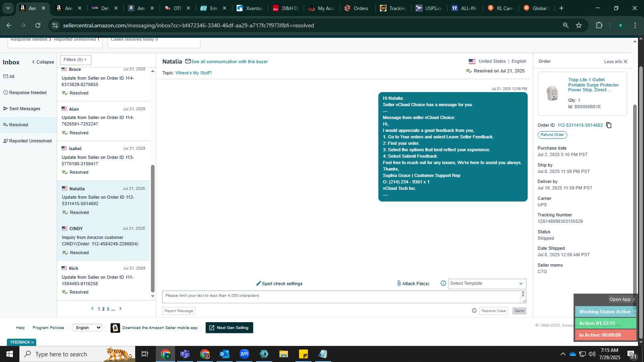The image size is (644, 362).
Task: Click the info icon beside Select Template
Action: 443,283
